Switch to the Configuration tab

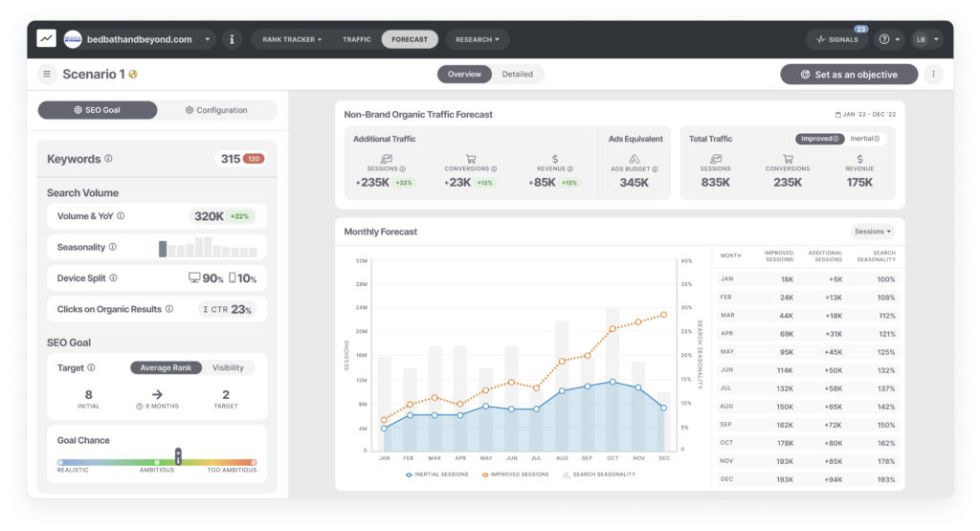tap(216, 110)
